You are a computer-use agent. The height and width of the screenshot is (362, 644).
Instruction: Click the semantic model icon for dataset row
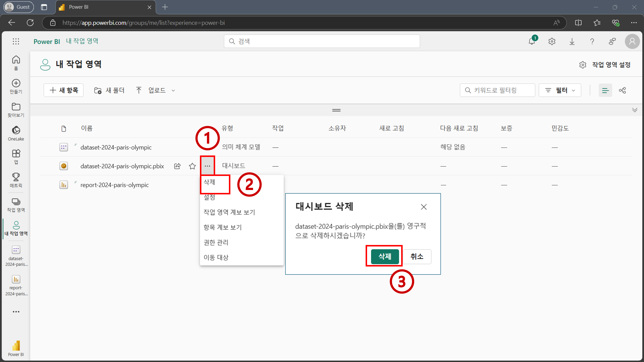coord(64,147)
